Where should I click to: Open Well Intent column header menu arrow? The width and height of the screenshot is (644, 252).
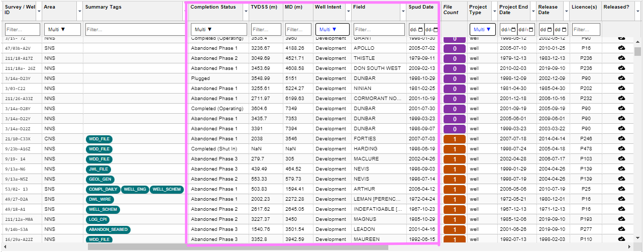pos(348,11)
